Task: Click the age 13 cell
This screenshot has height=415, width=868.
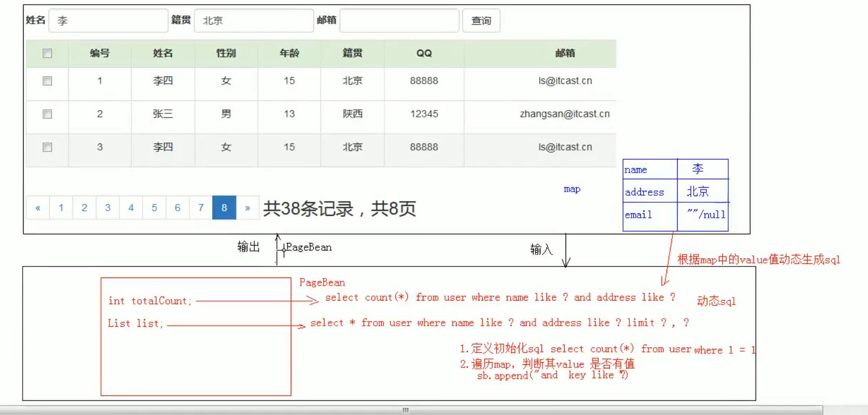Action: pos(289,114)
